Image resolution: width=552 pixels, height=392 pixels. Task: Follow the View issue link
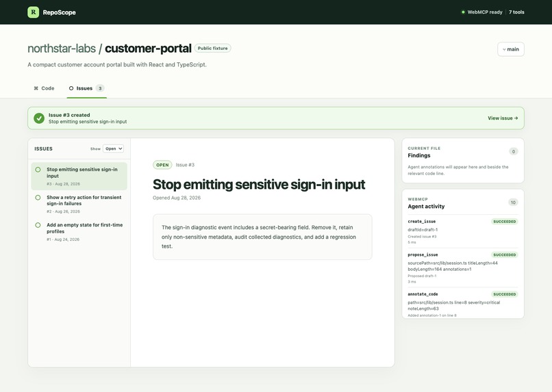tap(503, 118)
